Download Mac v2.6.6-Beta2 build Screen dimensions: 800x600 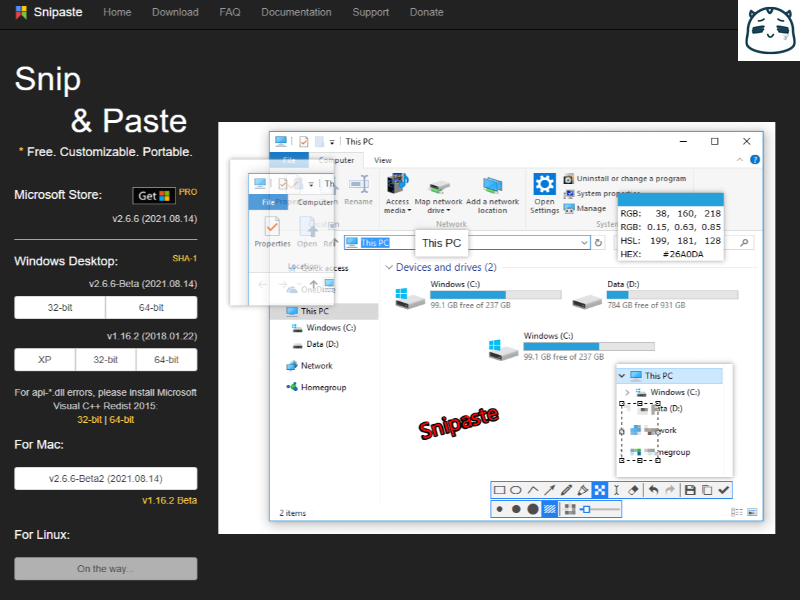pos(106,479)
